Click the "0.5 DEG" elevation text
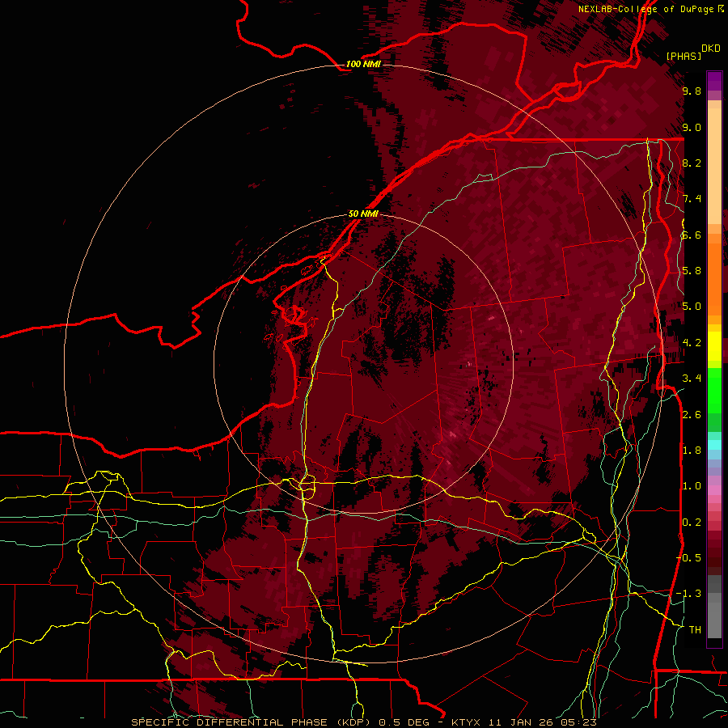 (404, 722)
